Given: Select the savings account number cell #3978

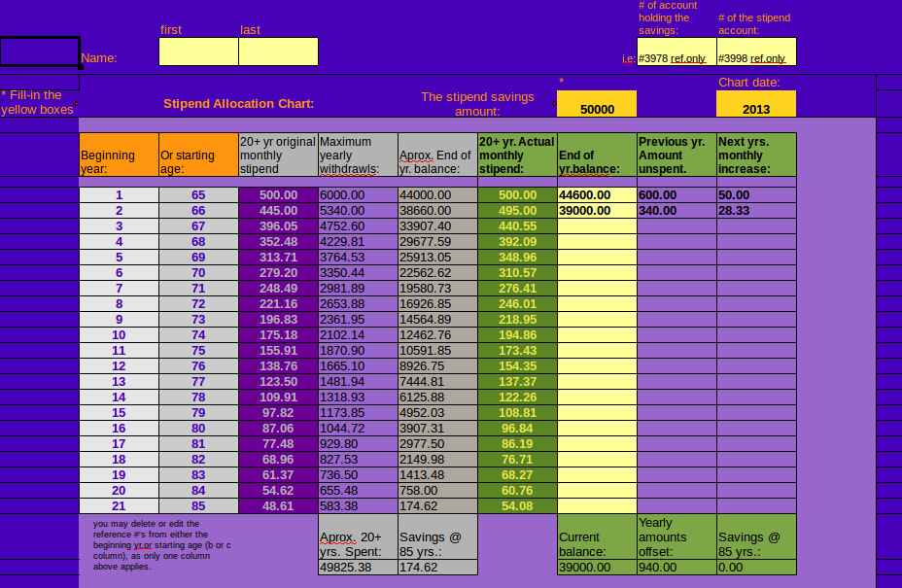Looking at the screenshot, I should point(676,52).
